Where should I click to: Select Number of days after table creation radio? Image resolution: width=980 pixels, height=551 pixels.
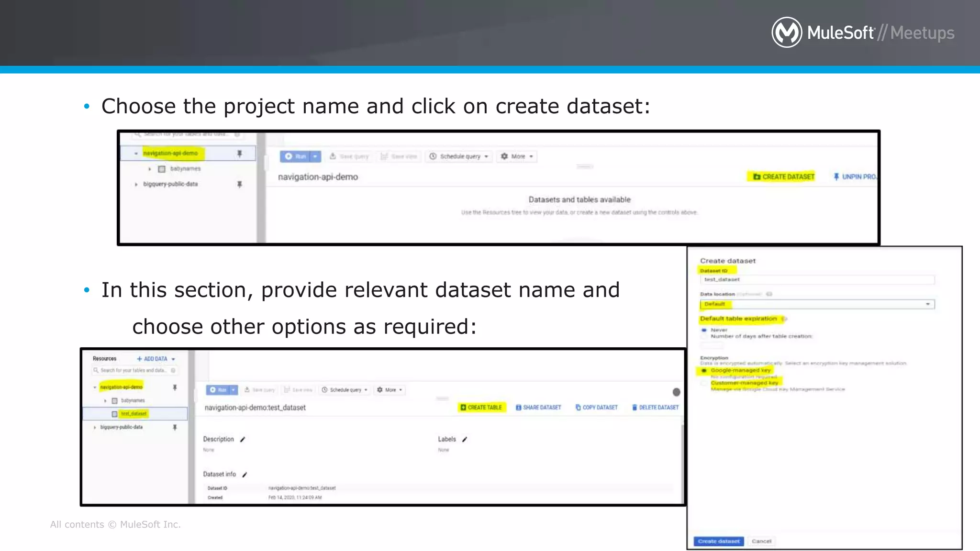click(704, 337)
